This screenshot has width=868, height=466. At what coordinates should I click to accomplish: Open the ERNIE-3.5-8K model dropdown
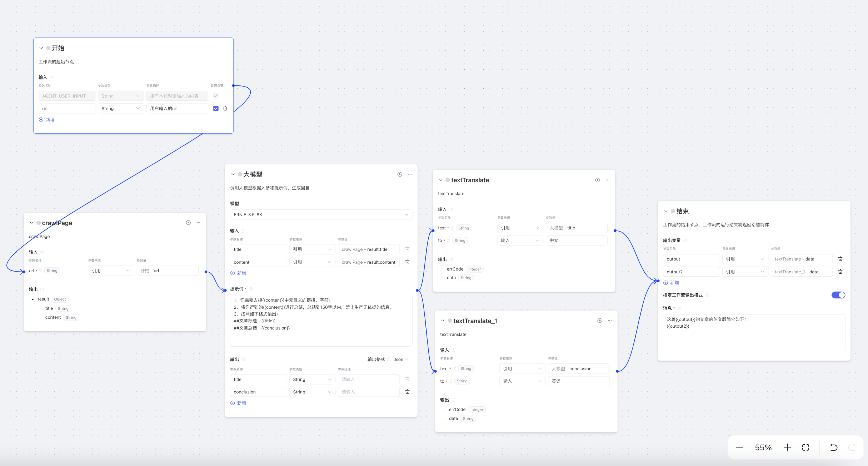321,215
